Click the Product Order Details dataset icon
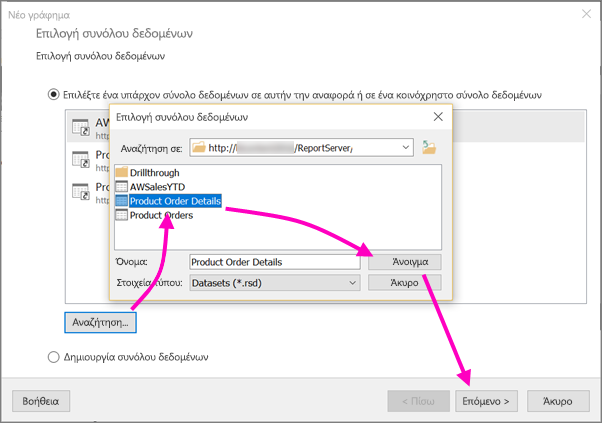The width and height of the screenshot is (602, 423). pyautogui.click(x=121, y=201)
